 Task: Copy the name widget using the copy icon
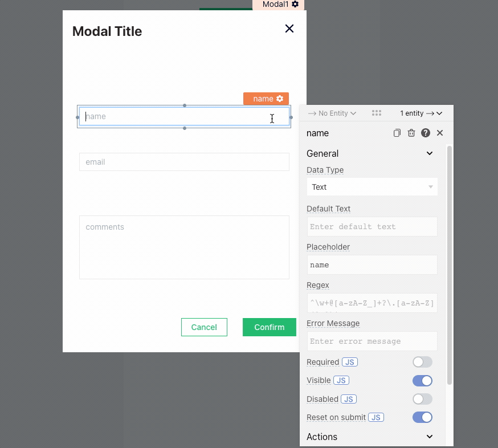[x=397, y=133]
